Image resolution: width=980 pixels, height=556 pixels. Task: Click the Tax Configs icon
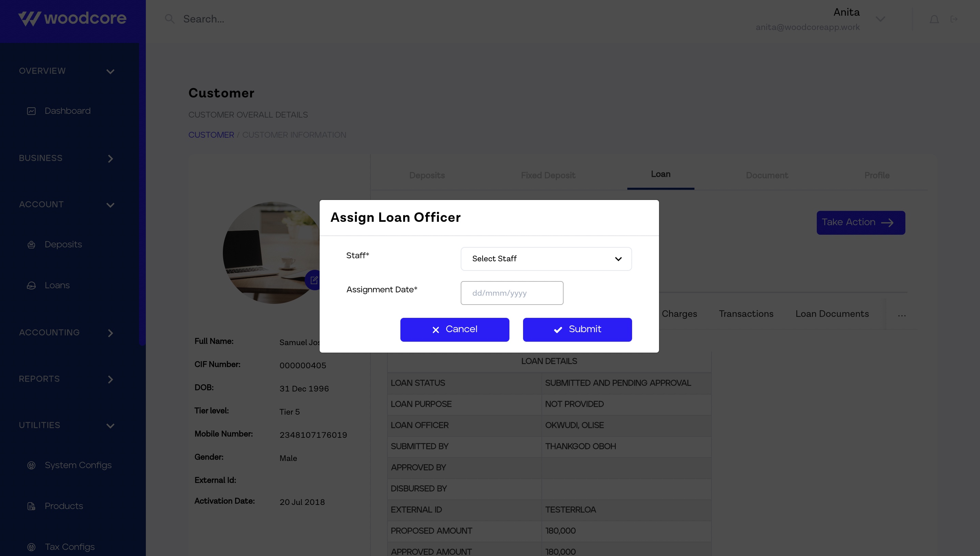click(31, 547)
